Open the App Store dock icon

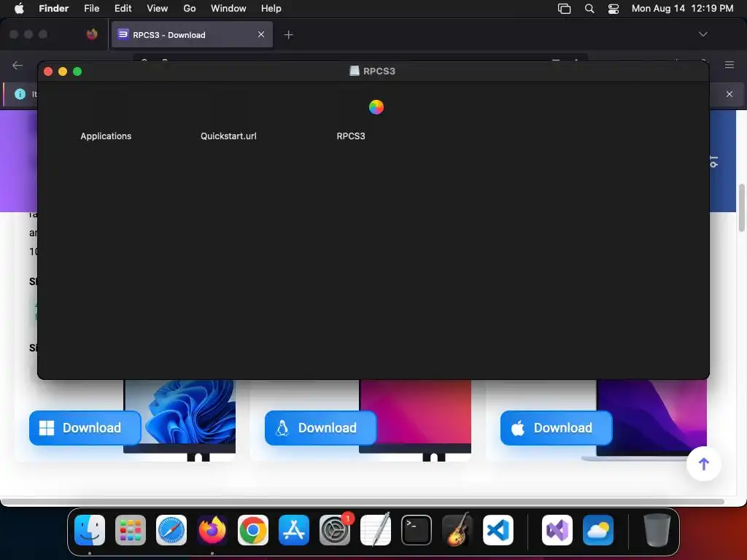point(294,530)
